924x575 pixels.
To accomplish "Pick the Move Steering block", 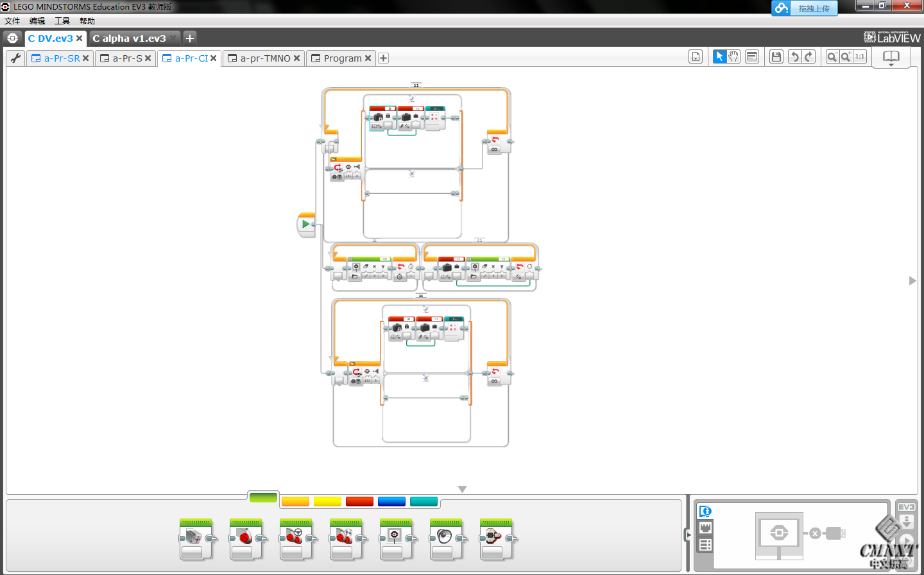I will 296,539.
